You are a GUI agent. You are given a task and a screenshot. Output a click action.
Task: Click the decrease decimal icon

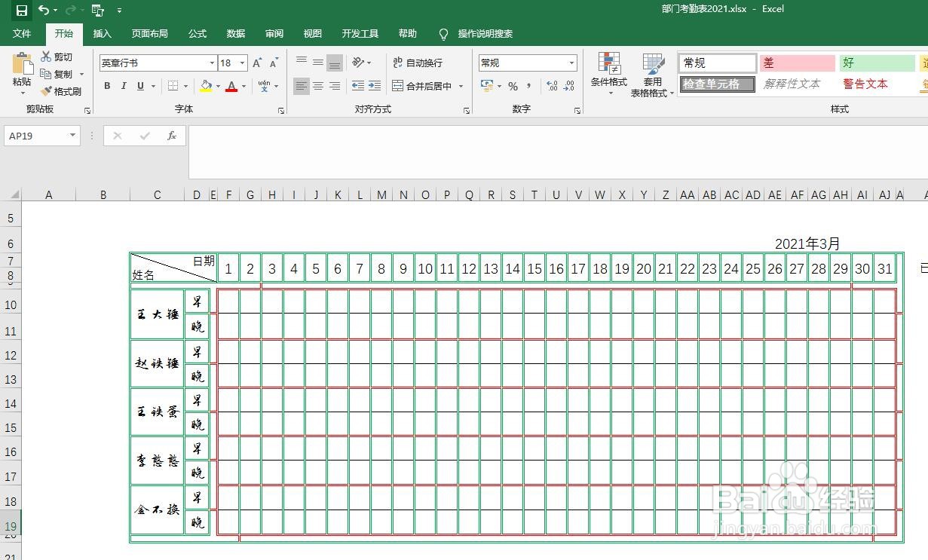(x=569, y=86)
